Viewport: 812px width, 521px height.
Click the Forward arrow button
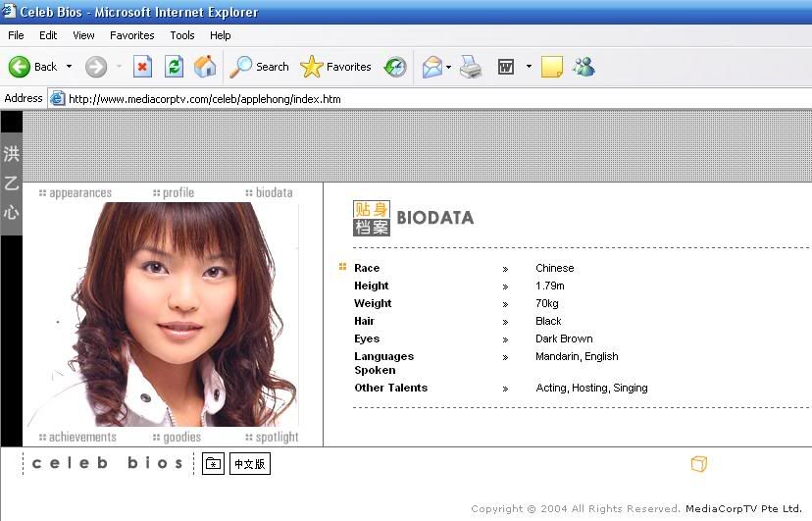point(96,67)
